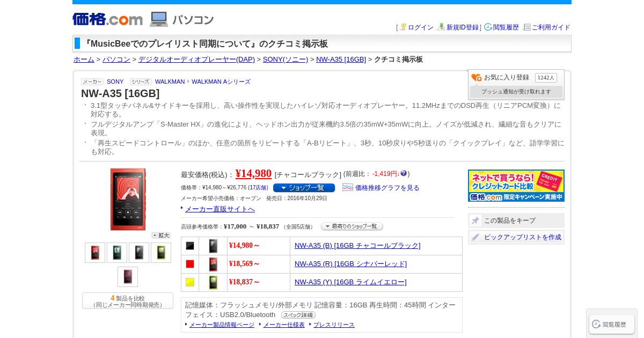Image resolution: width=644 pixels, height=338 pixels.
Task: Open the 価格.com logo homepage
Action: (x=108, y=19)
